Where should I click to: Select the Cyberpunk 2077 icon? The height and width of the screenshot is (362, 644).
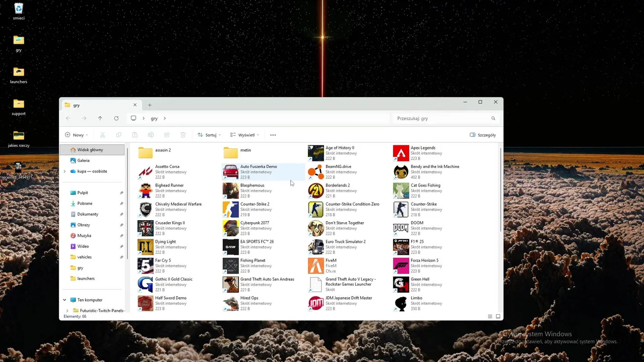(x=230, y=228)
